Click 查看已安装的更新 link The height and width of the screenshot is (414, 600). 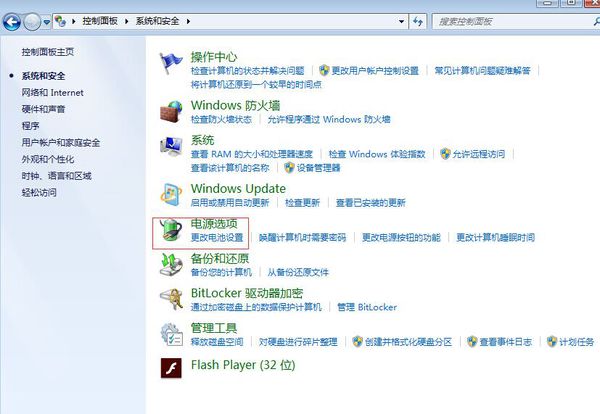click(x=371, y=203)
